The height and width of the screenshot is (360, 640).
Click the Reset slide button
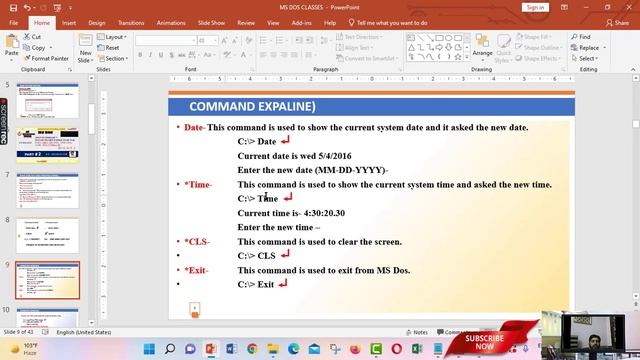coord(109,48)
